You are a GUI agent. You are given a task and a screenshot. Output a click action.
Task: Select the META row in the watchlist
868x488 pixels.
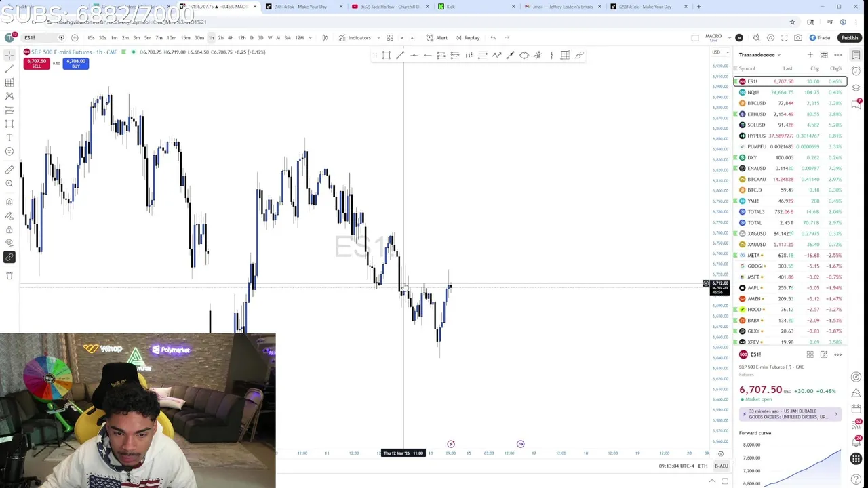(790, 255)
